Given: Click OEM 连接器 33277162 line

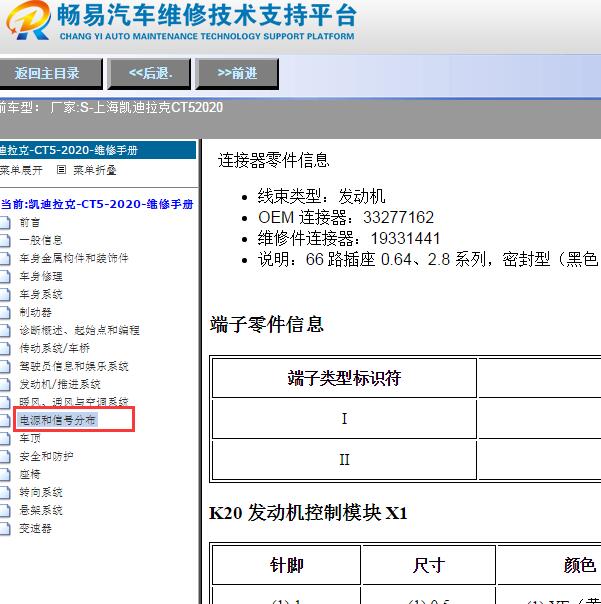Looking at the screenshot, I should [x=346, y=218].
